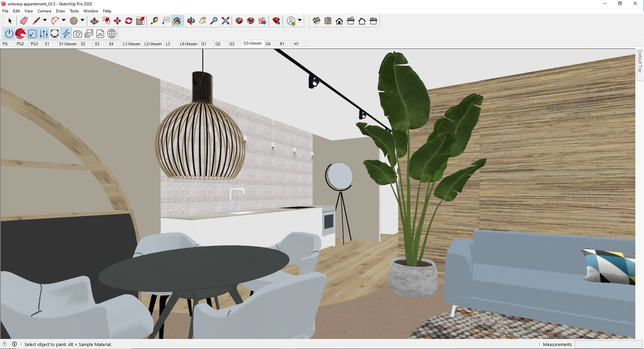
Task: Select the Orbit camera tool
Action: pyautogui.click(x=191, y=21)
